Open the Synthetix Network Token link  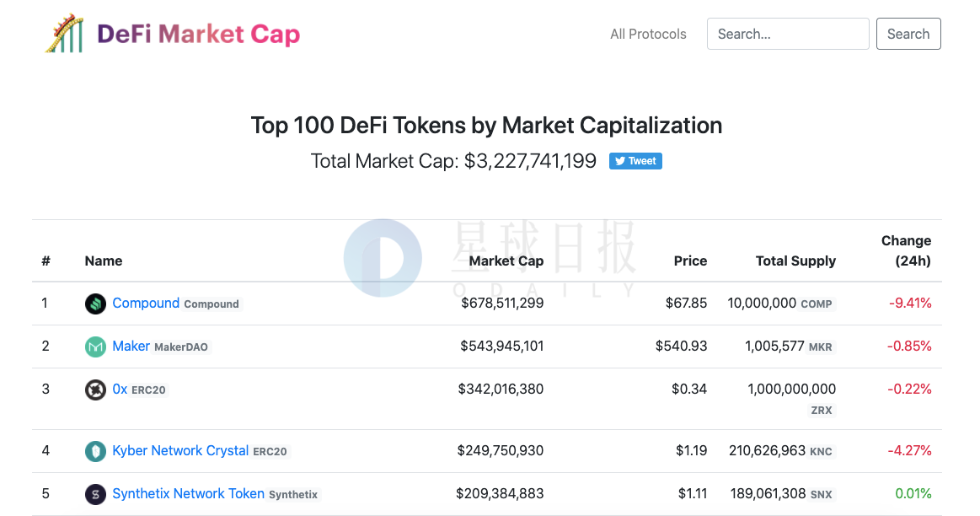pos(188,494)
